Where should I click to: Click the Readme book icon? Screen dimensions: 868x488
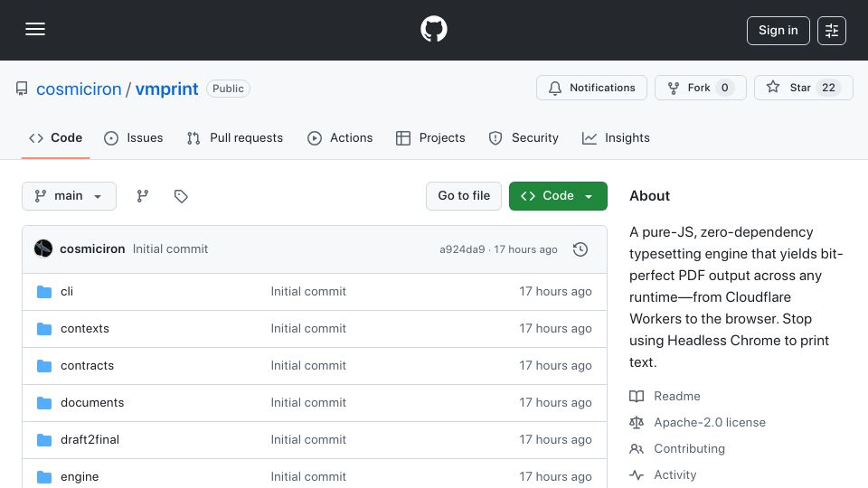[x=637, y=396]
